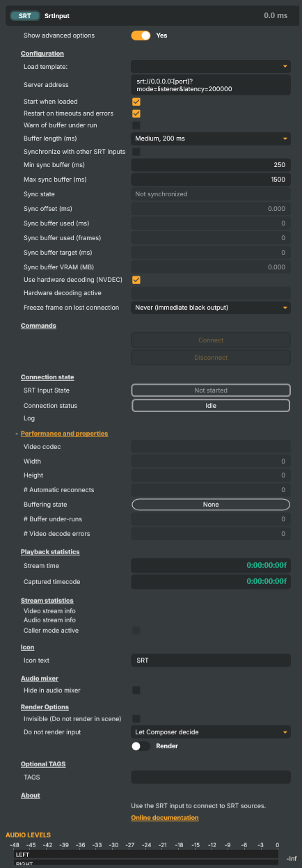The image size is (302, 868).
Task: Click Sync state field showing Not synchronized
Action: (x=211, y=194)
